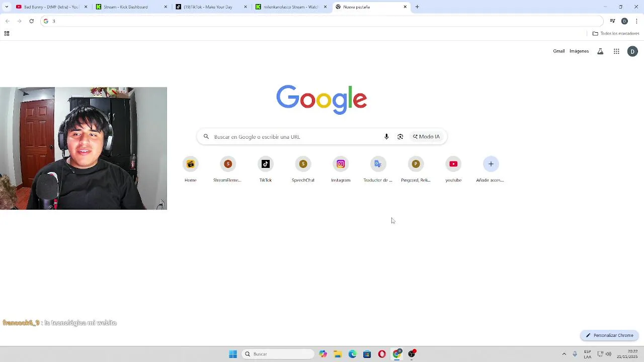
Task: Open the Todos los marcadores folder
Action: point(616,34)
